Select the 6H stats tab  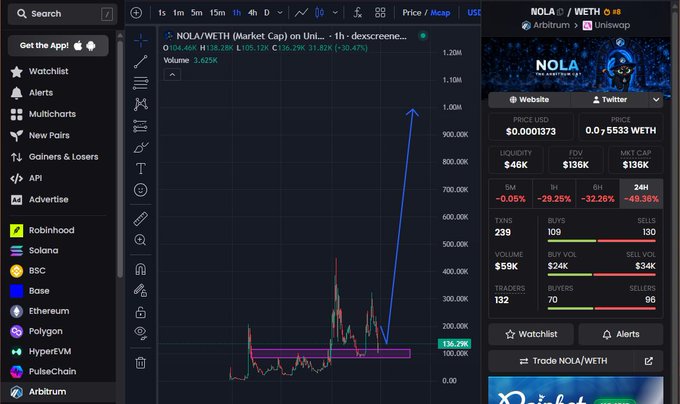[598, 193]
